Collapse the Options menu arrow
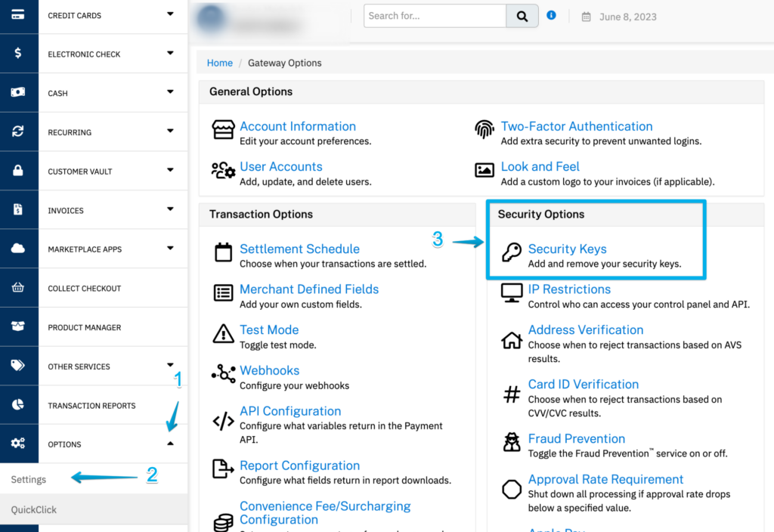The image size is (774, 532). pyautogui.click(x=170, y=444)
